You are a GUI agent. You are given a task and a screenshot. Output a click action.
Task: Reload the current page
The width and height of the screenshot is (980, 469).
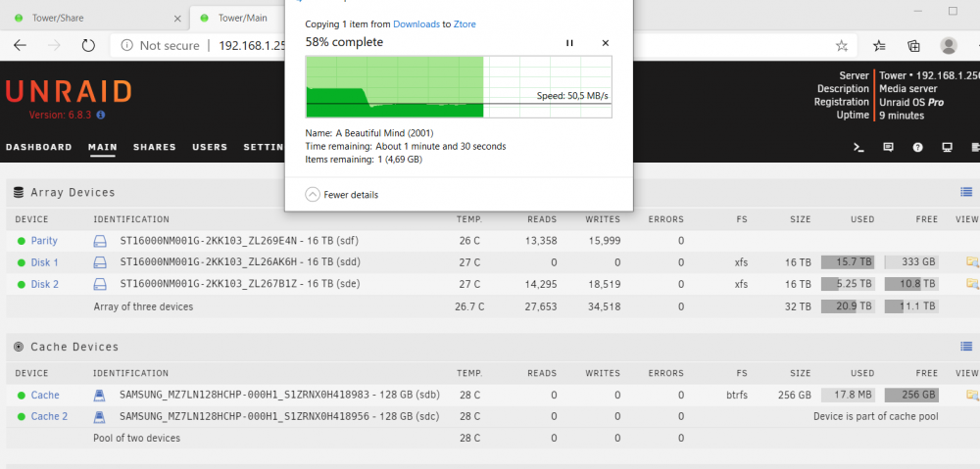pos(88,45)
